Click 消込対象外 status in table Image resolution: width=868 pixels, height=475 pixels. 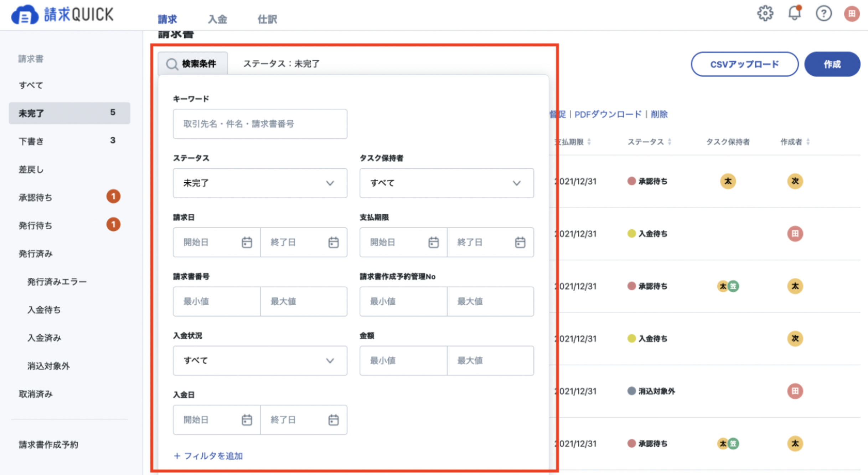(x=651, y=391)
